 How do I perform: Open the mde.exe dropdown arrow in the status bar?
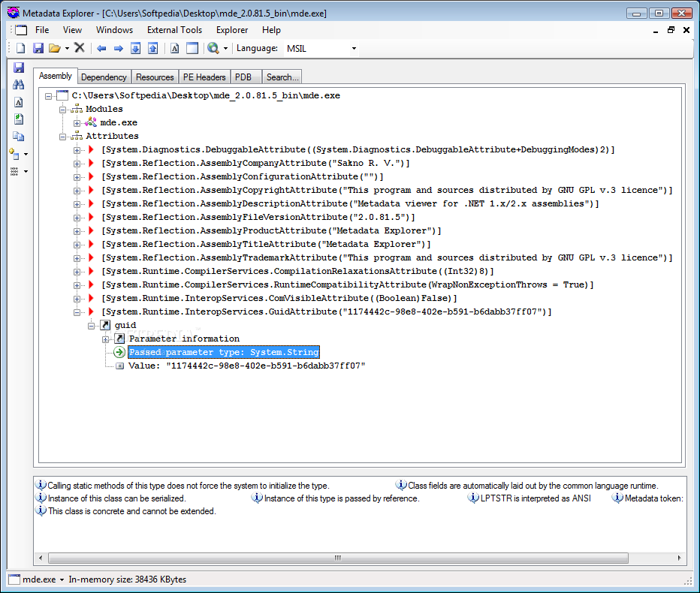pyautogui.click(x=62, y=579)
